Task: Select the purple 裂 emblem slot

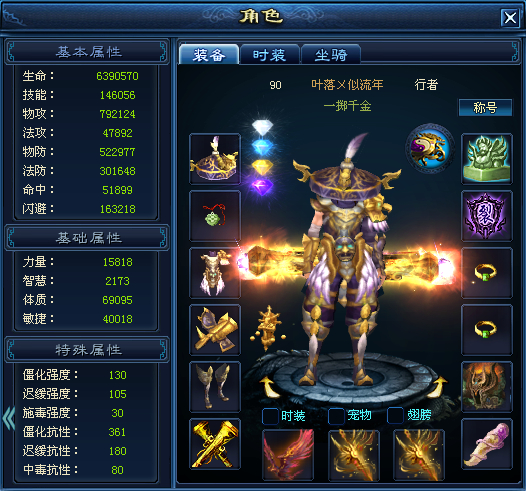Action: tap(487, 216)
